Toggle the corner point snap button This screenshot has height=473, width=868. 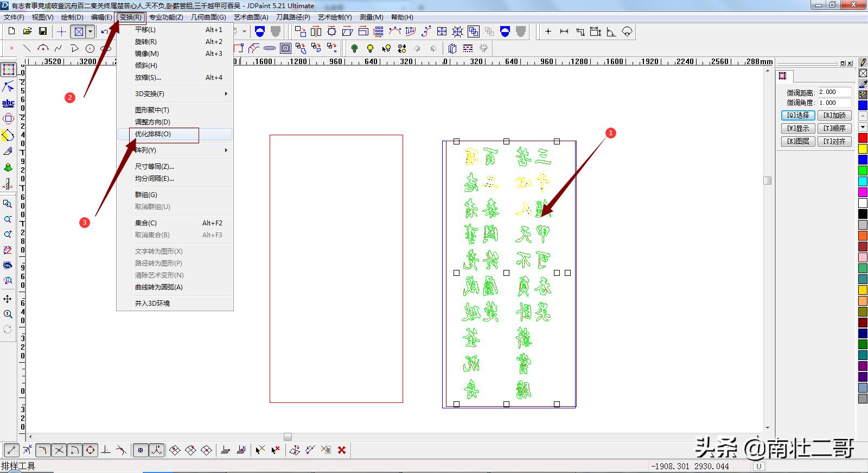pos(43,450)
